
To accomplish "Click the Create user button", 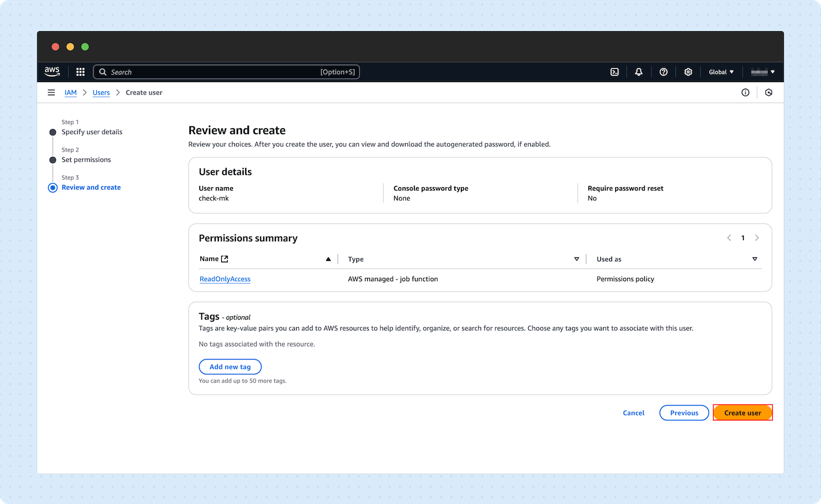I will pyautogui.click(x=743, y=413).
